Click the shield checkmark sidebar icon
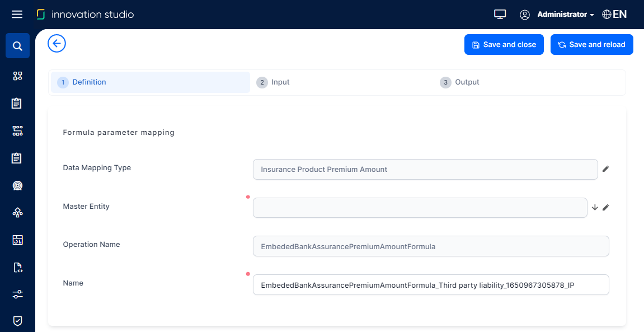The width and height of the screenshot is (644, 332). pyautogui.click(x=17, y=321)
